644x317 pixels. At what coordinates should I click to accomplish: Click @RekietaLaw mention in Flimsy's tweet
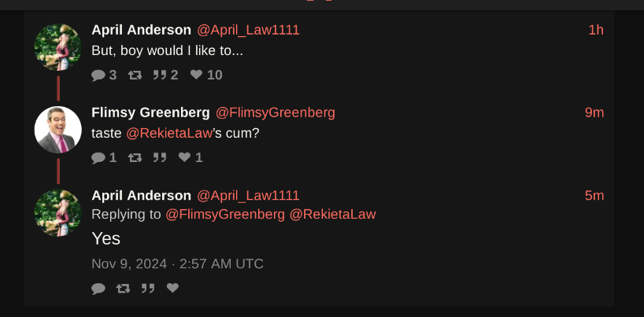pos(169,134)
